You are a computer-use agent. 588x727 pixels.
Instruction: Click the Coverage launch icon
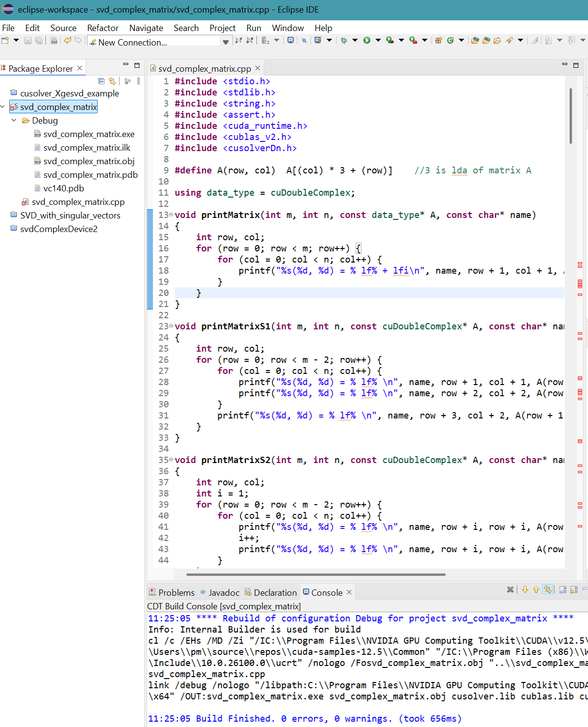390,41
